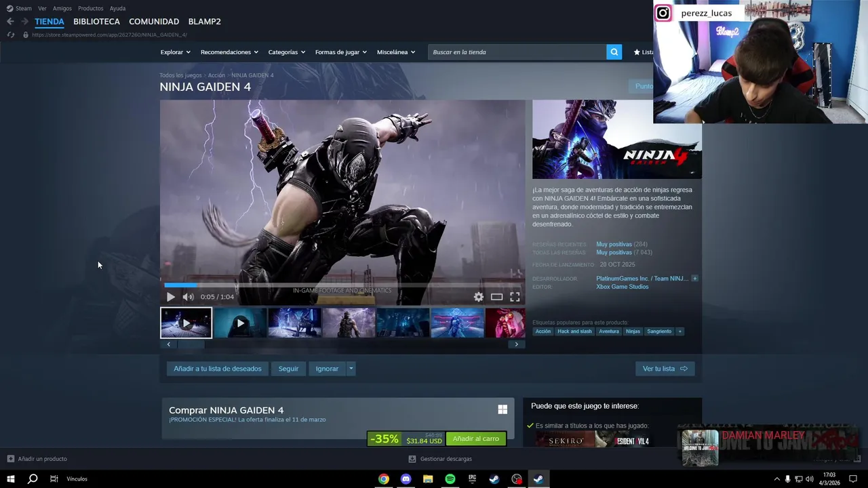Click the 'Todos los juegos' breadcrumb
868x488 pixels.
coord(180,75)
